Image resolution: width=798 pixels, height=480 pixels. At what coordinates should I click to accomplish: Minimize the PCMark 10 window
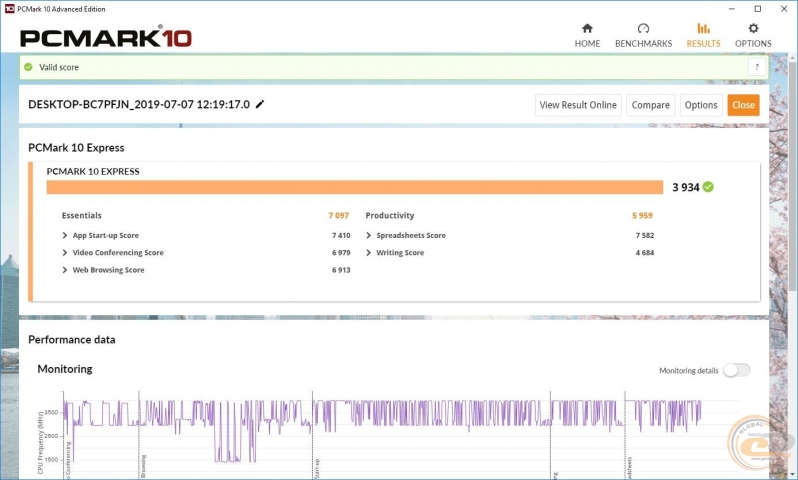(x=732, y=9)
